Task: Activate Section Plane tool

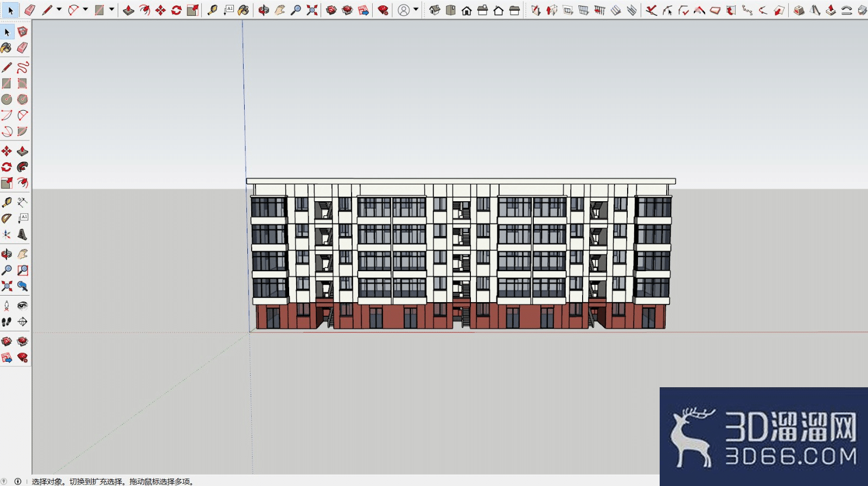Action: click(22, 322)
